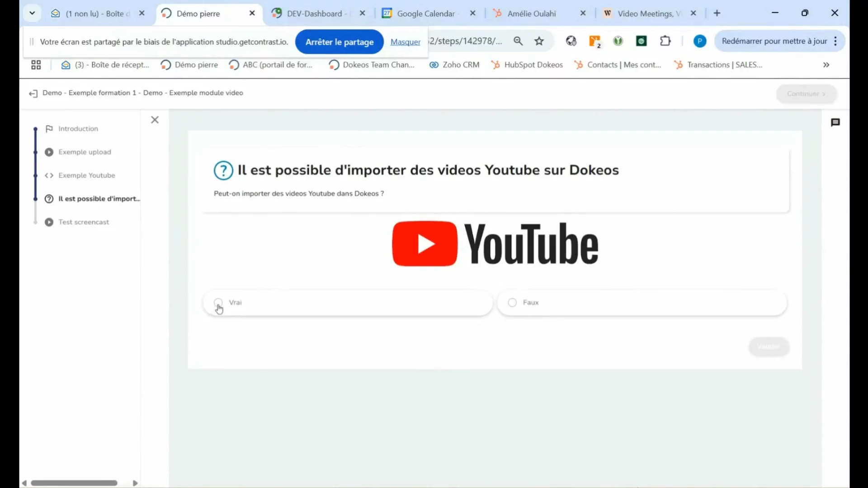Click the globe extension icon
Image resolution: width=868 pixels, height=488 pixels.
pyautogui.click(x=571, y=41)
